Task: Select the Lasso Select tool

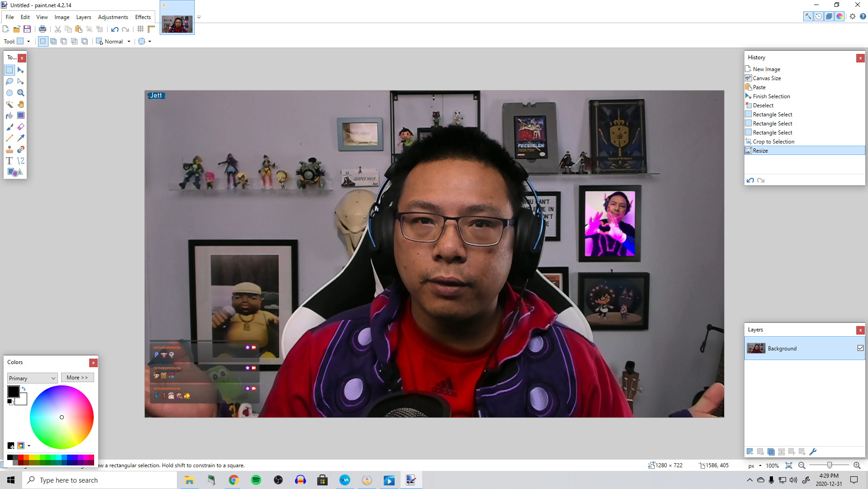Action: (10, 81)
